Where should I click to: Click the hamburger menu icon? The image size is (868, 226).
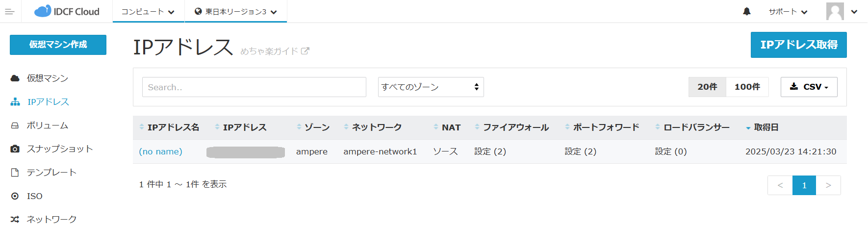point(10,12)
